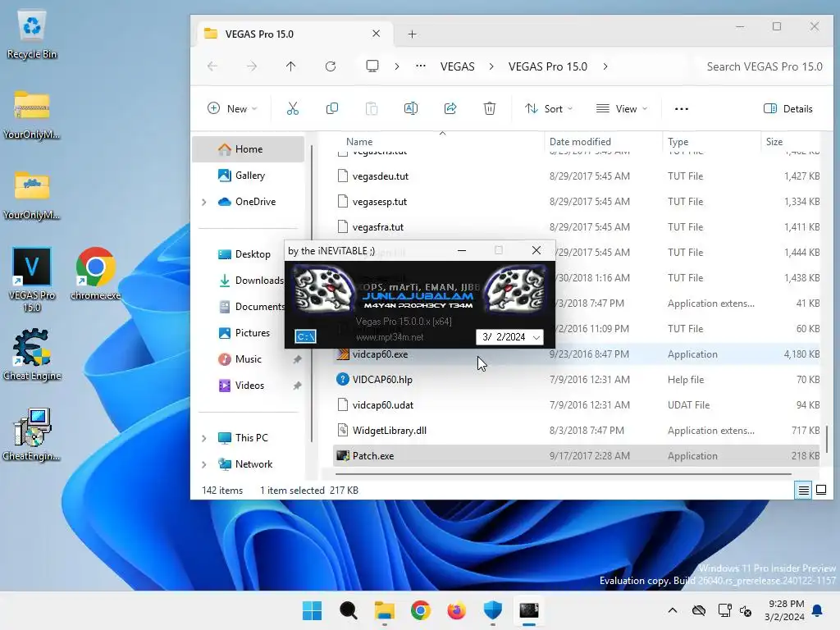Screen dimensions: 840x630
Task: Open the Cheat Engine desktop shortcut
Action: click(32, 354)
